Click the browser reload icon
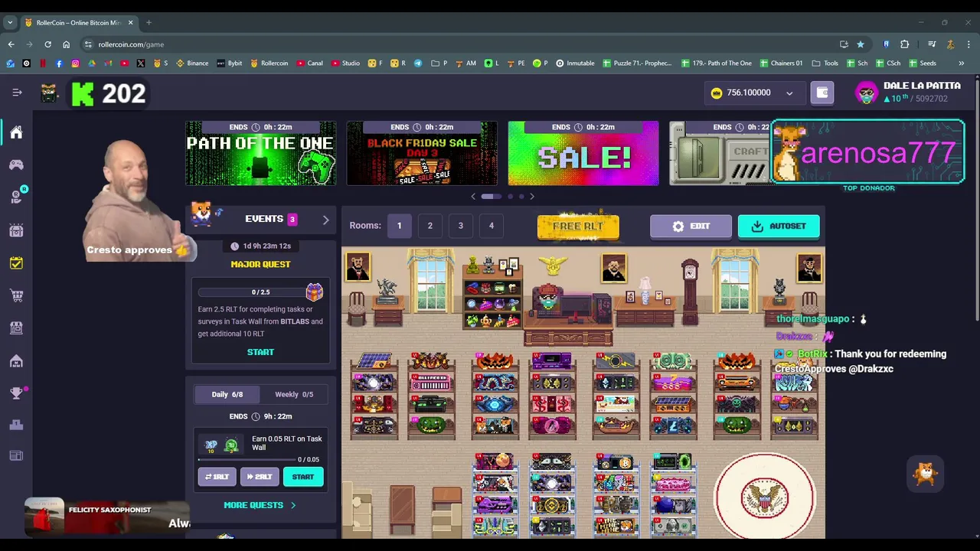This screenshot has height=551, width=980. tap(47, 44)
